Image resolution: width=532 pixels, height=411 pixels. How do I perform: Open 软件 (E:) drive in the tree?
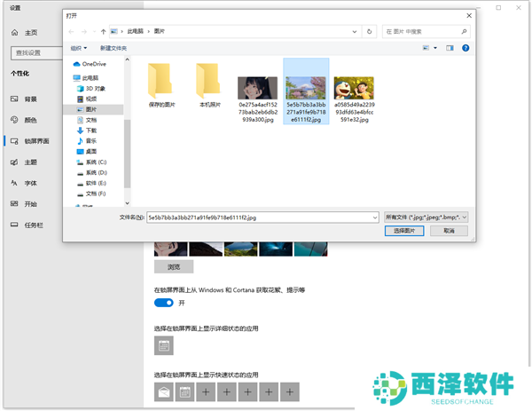pos(91,183)
